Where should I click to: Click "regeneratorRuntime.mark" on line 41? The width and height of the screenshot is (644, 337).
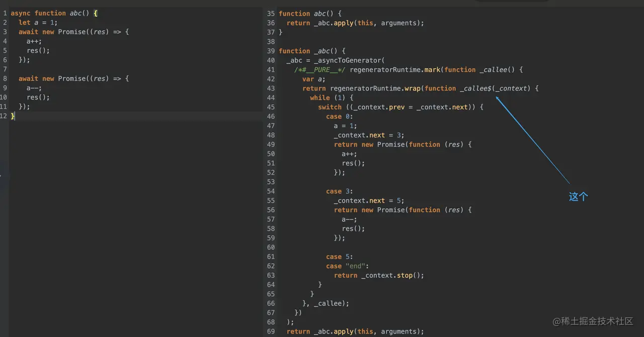(x=395, y=69)
